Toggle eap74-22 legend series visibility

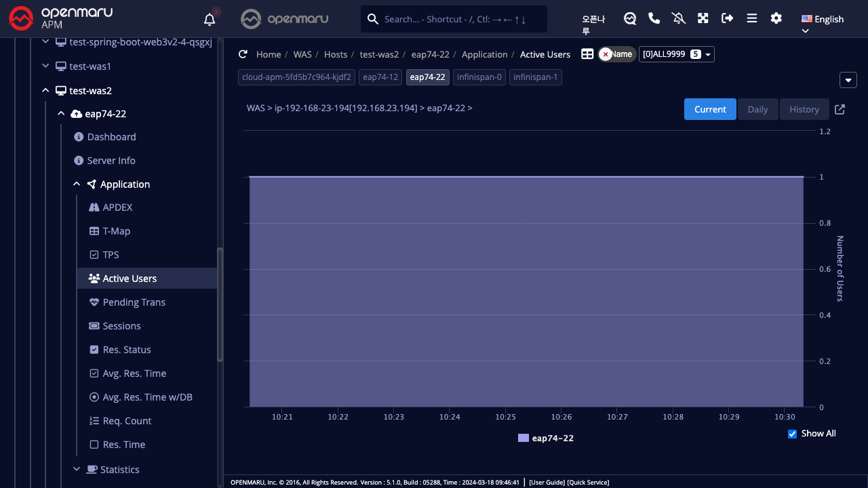click(x=546, y=439)
